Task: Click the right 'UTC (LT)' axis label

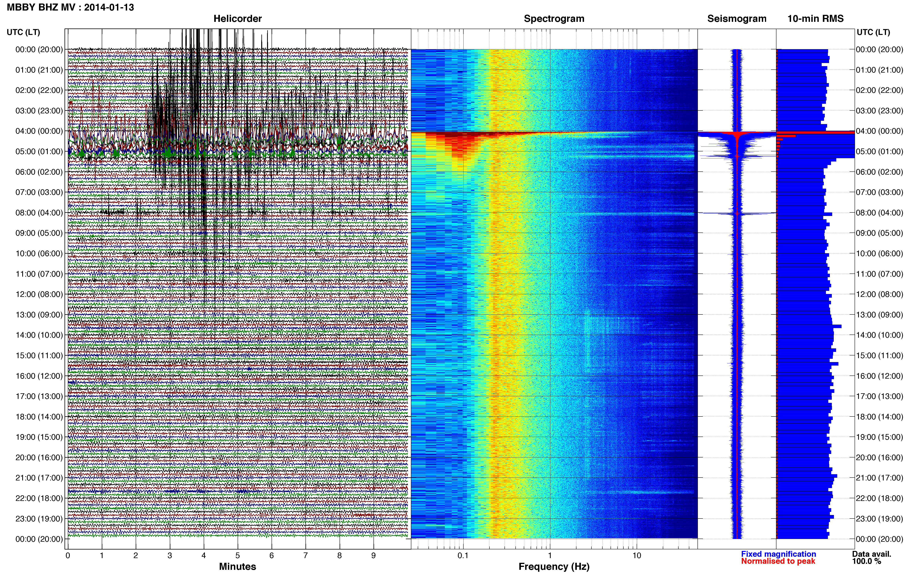Action: pos(873,32)
